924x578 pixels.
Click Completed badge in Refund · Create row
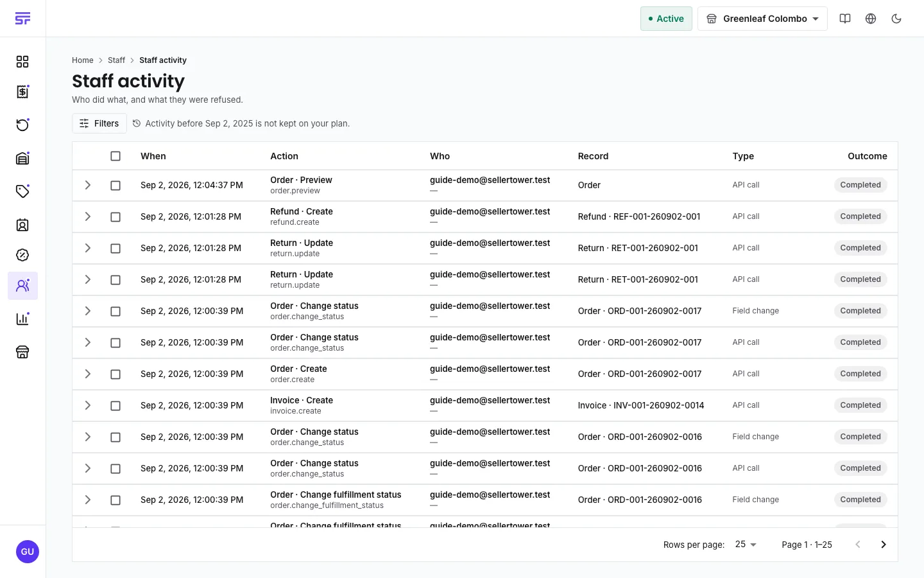pos(860,216)
